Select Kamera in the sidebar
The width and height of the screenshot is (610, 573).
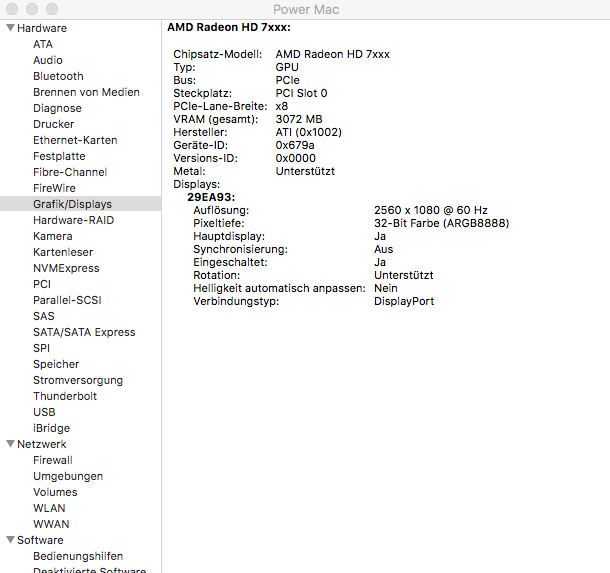click(53, 236)
